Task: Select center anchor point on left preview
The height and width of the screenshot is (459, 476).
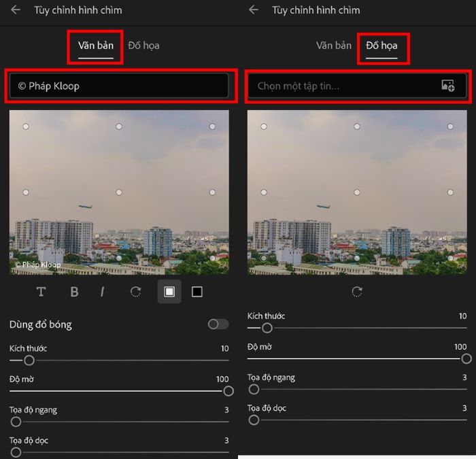Action: point(119,192)
